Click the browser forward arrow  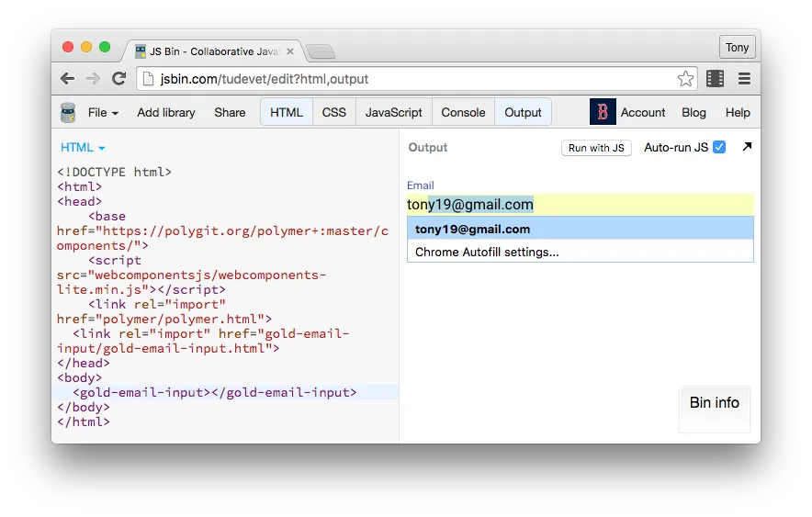coord(93,79)
